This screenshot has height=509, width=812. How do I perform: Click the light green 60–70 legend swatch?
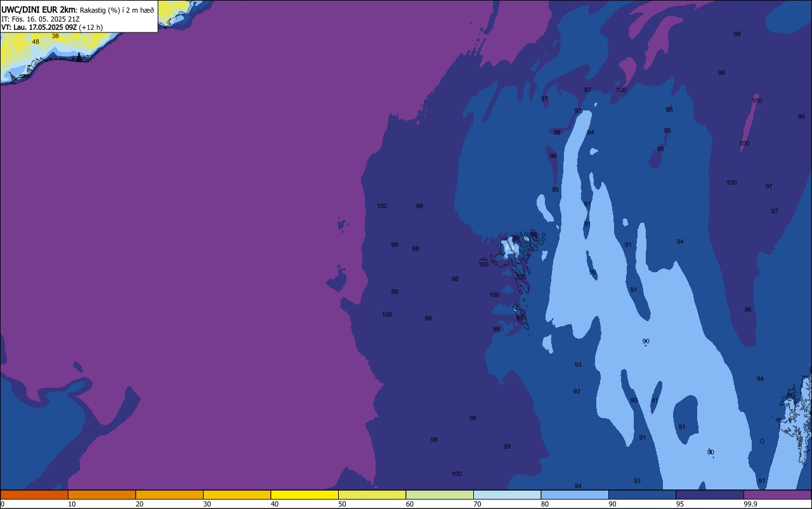point(440,494)
